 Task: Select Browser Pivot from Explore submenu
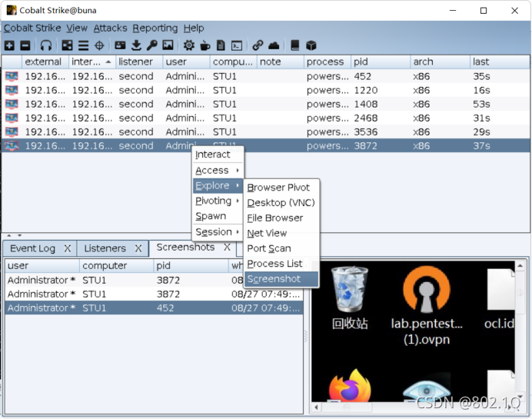(281, 188)
